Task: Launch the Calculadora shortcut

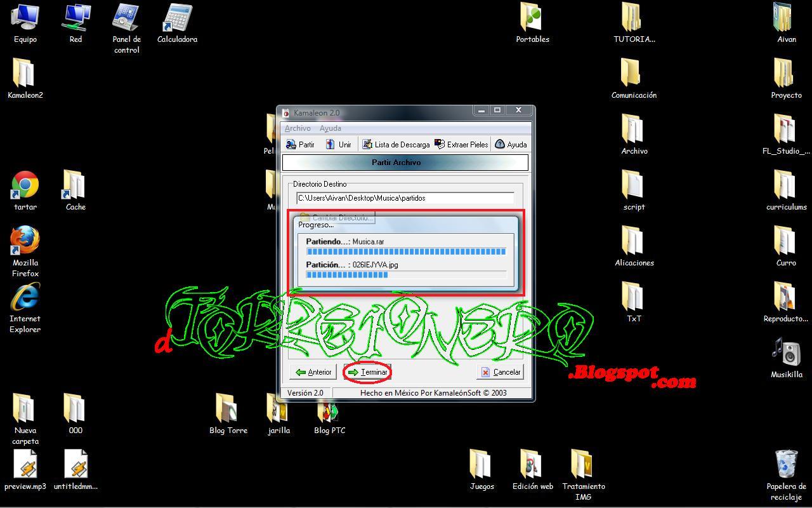Action: pyautogui.click(x=177, y=24)
